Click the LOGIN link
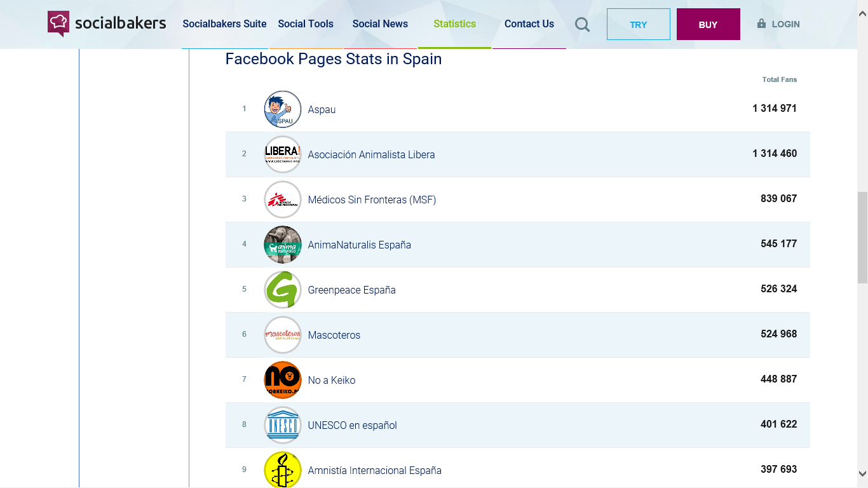Image resolution: width=868 pixels, height=488 pixels. [785, 24]
